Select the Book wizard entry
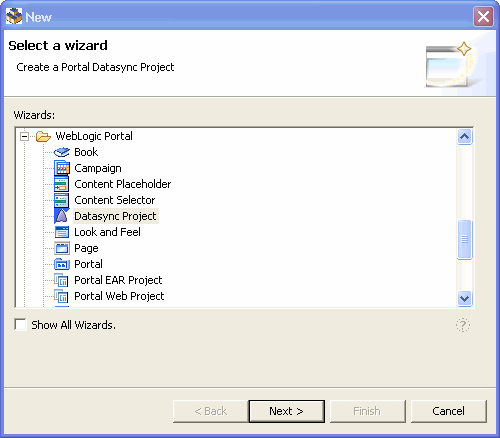The width and height of the screenshot is (500, 438). [x=86, y=152]
